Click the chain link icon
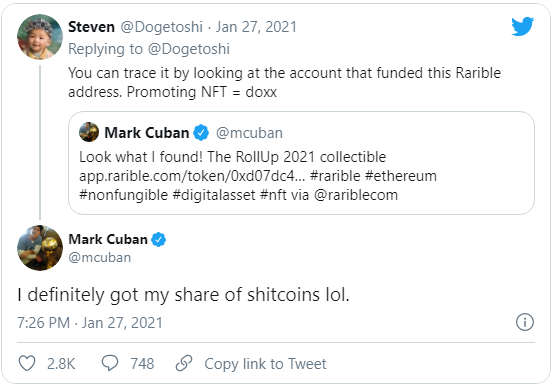This screenshot has width=553, height=388. [184, 363]
